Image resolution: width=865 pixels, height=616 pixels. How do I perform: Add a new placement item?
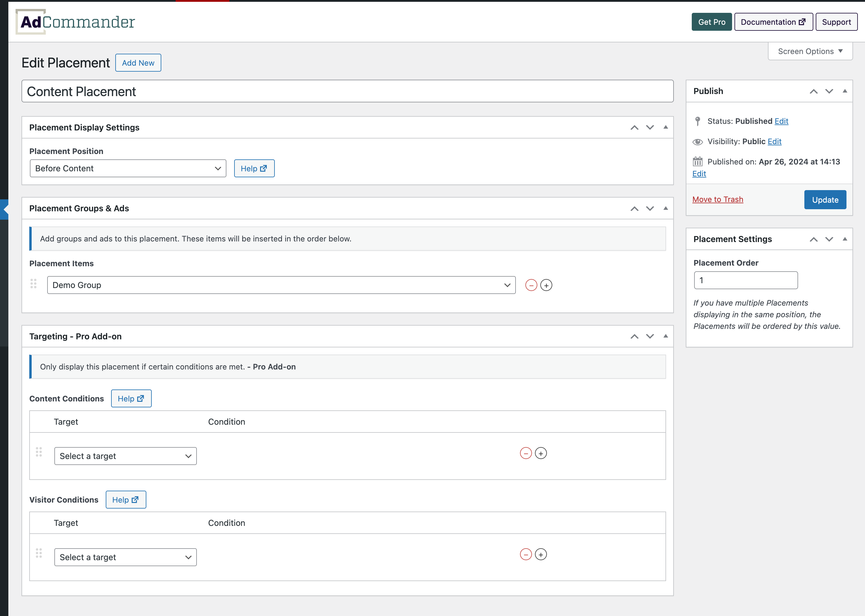pos(546,285)
